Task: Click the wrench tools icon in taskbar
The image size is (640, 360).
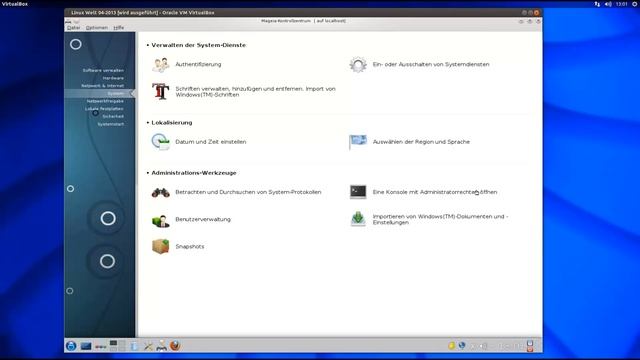Action: (148, 346)
